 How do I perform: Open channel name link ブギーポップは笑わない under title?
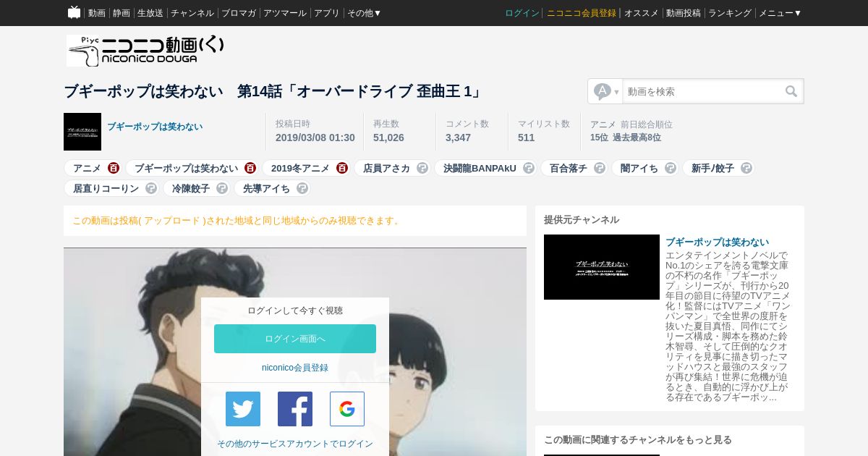[155, 127]
